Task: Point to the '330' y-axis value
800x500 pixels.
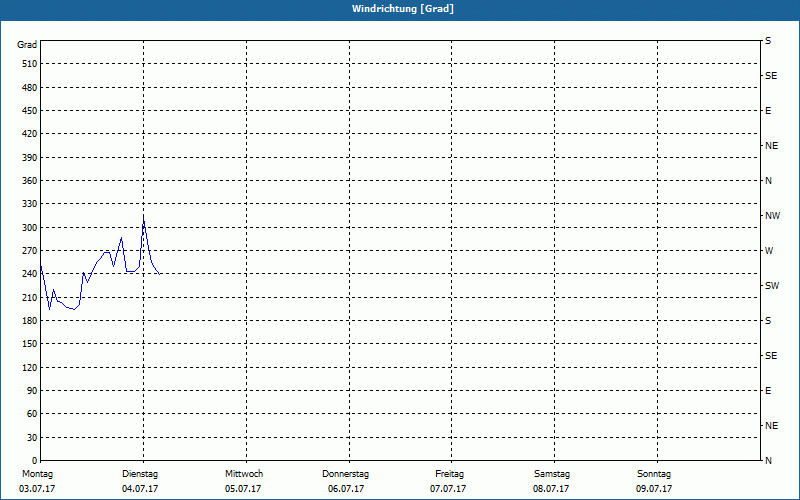Action: (30, 204)
